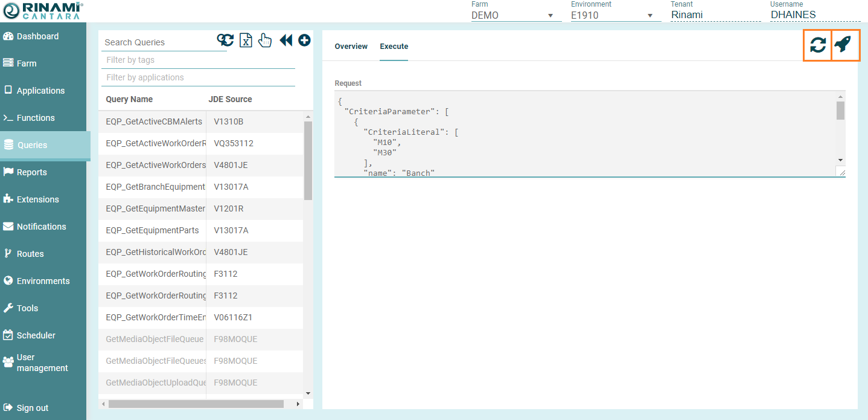The image size is (868, 420).
Task: Open Dashboard from the sidebar
Action: point(37,36)
